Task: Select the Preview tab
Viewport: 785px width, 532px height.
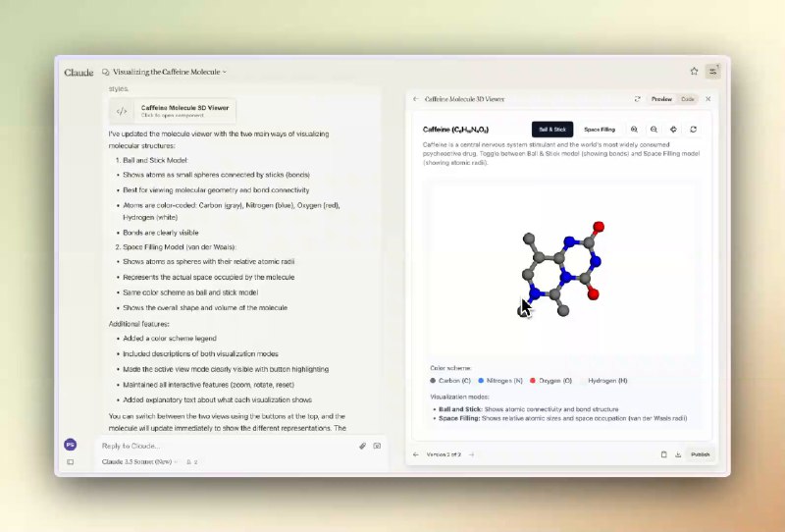Action: point(662,99)
